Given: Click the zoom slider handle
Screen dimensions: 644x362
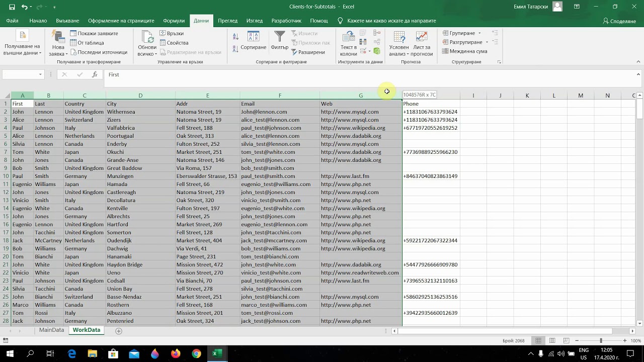Looking at the screenshot, I should coord(601,341).
